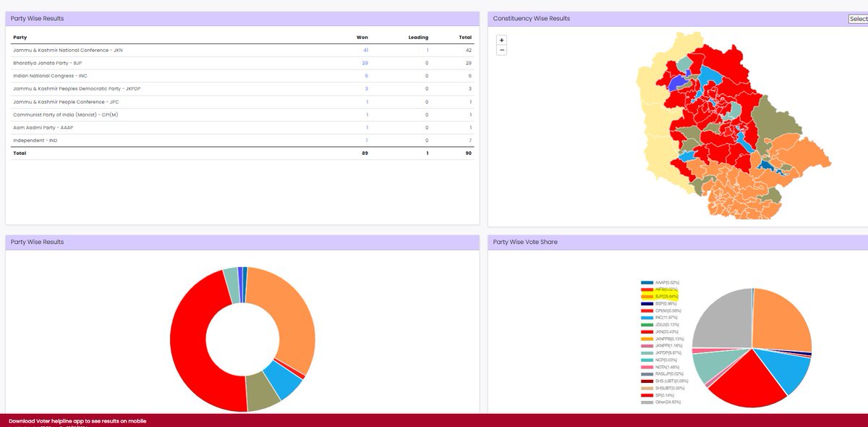Open JKN won count 41 link

pyautogui.click(x=366, y=50)
